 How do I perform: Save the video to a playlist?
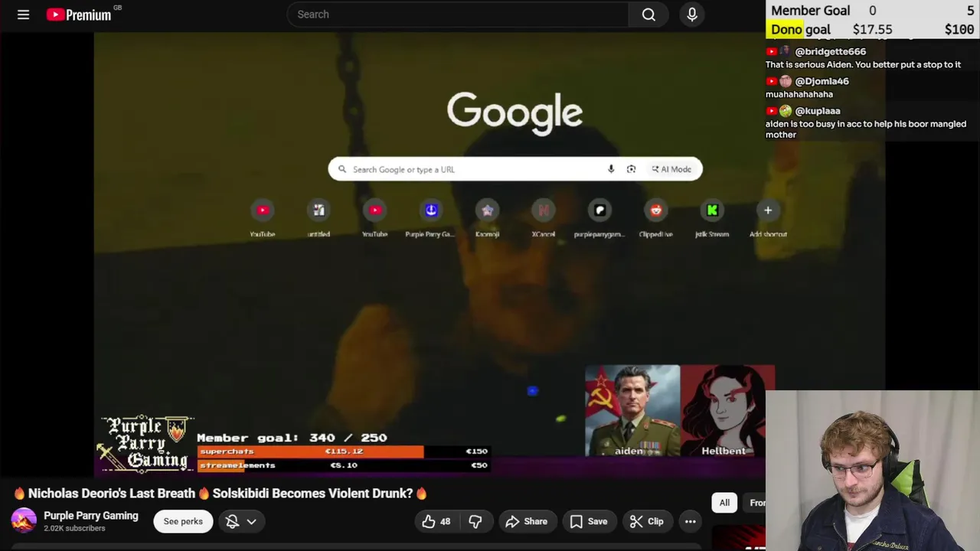tap(589, 521)
